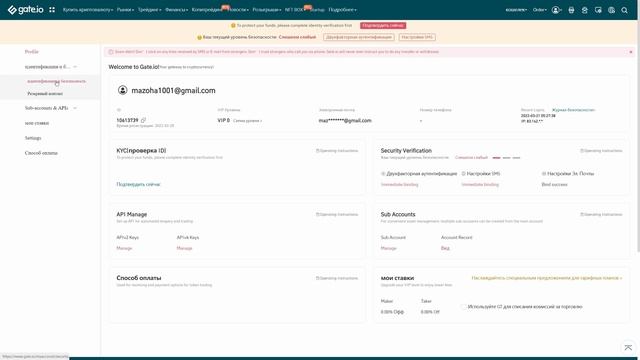
Task: Open Operating Instructions in Security Verification card
Action: 601,151
